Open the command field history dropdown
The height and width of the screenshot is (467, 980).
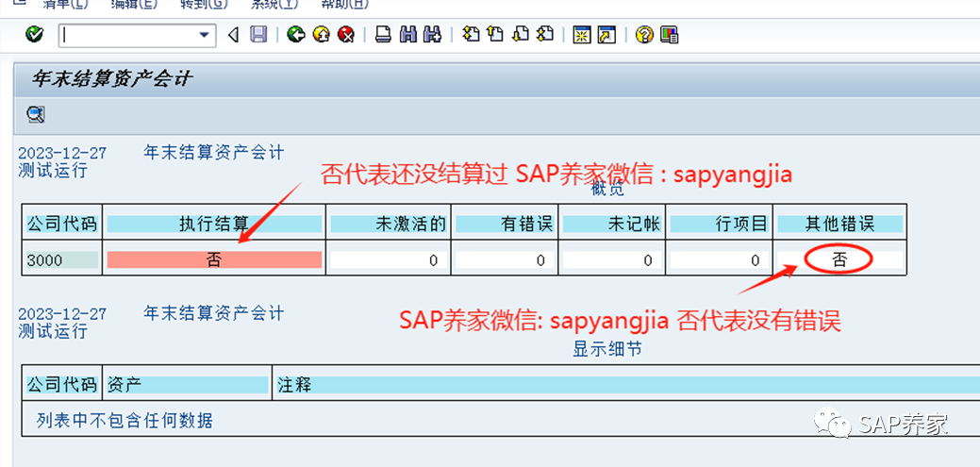(205, 36)
